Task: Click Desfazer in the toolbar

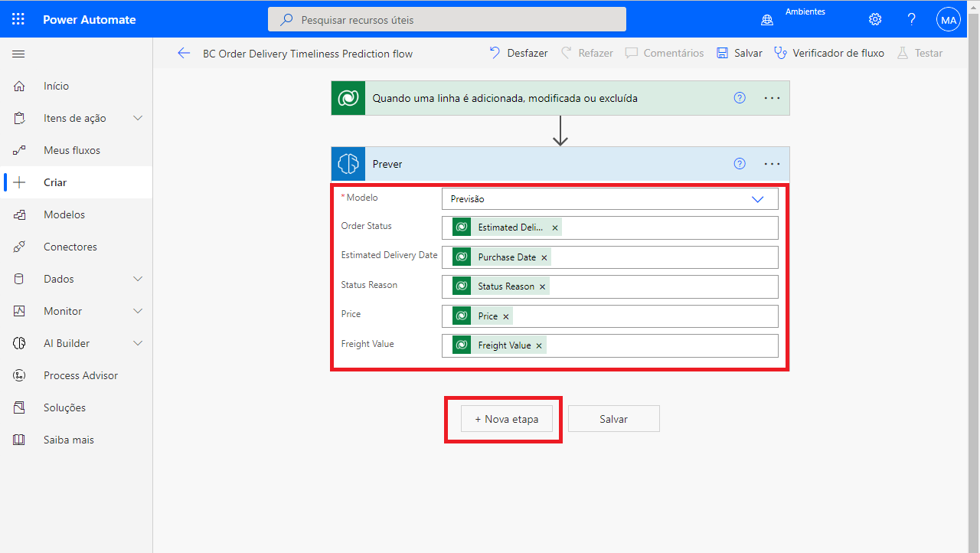Action: point(518,53)
